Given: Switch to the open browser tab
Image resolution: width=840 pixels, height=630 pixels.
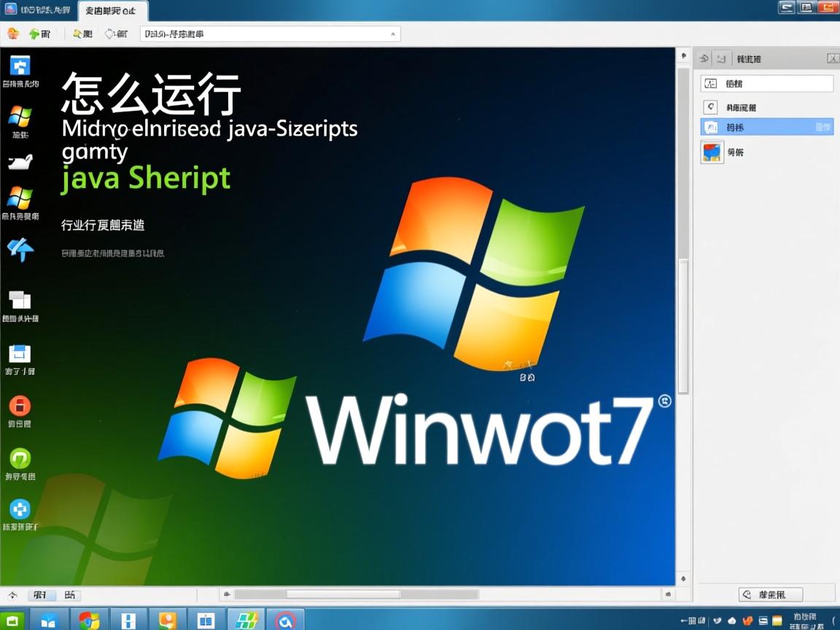Looking at the screenshot, I should tap(109, 11).
